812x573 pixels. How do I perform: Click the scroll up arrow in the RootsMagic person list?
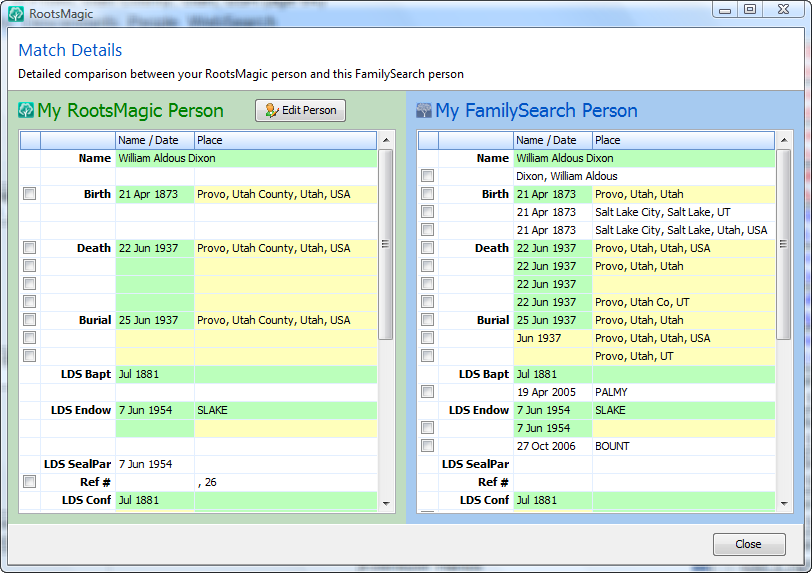tap(386, 140)
